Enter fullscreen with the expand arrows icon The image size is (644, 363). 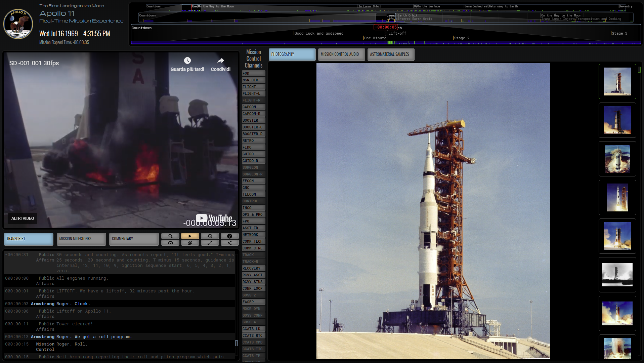pyautogui.click(x=210, y=243)
